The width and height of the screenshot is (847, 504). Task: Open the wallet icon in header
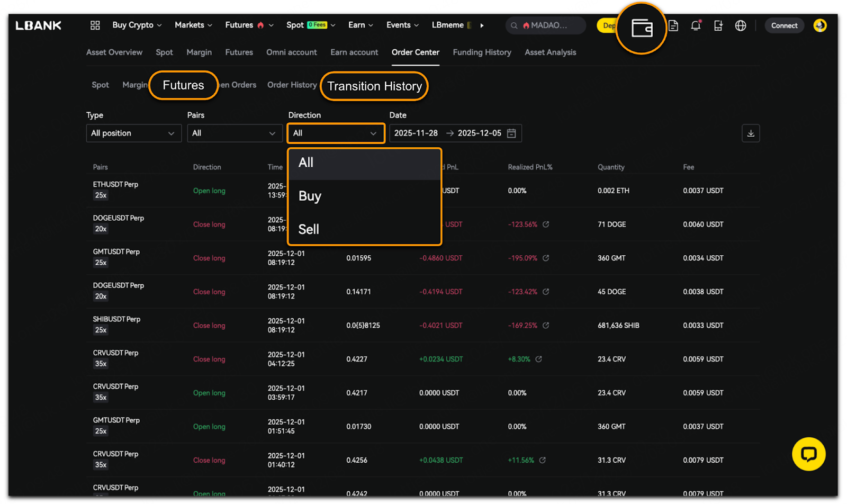pyautogui.click(x=642, y=28)
